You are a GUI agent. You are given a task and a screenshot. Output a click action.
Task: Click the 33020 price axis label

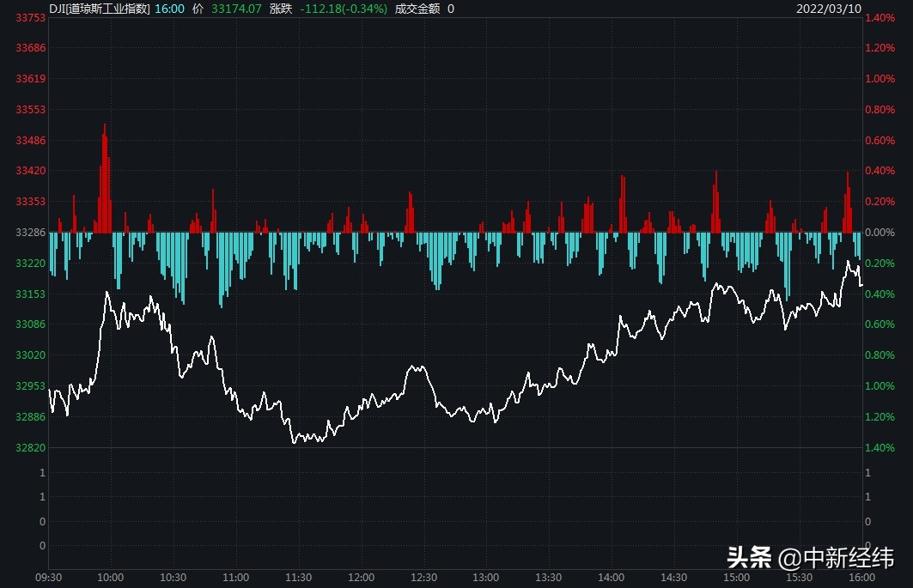tap(31, 355)
